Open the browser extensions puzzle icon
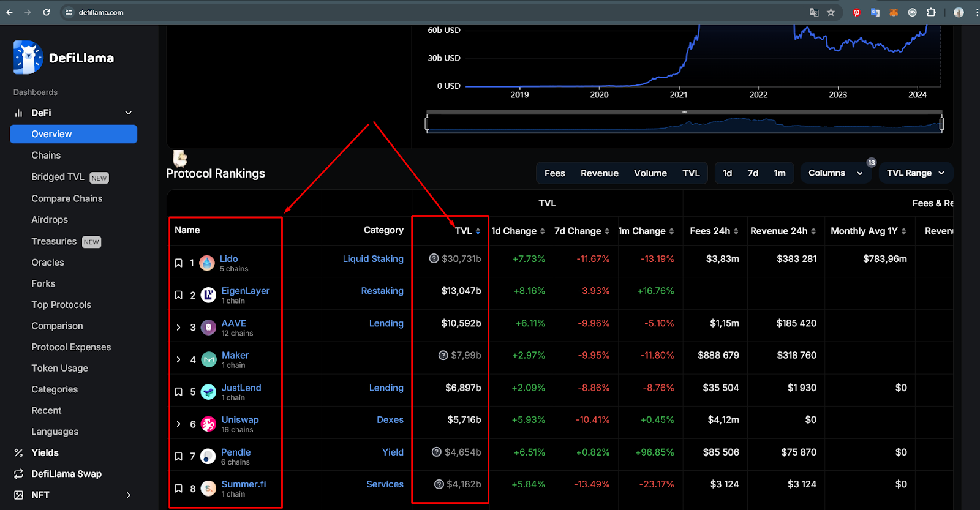 tap(931, 12)
